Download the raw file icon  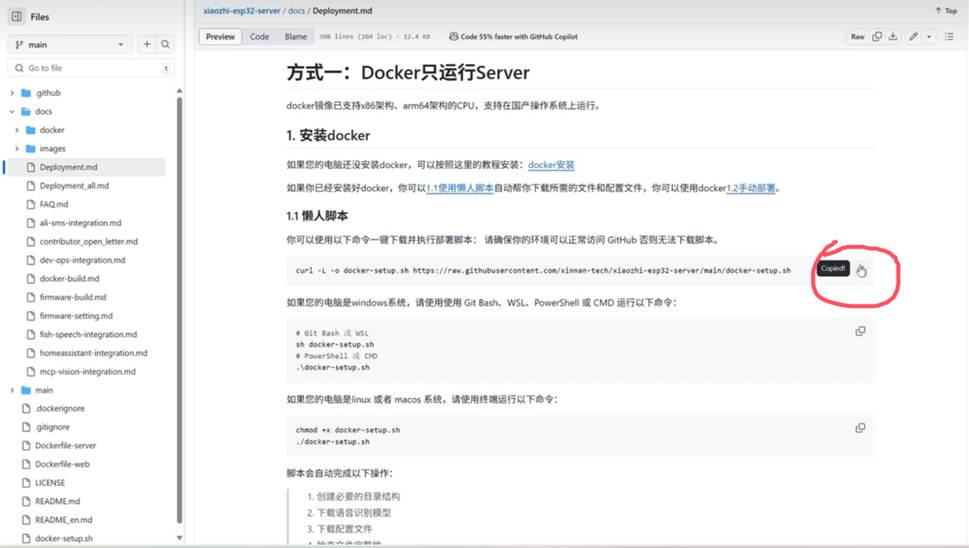pos(894,37)
